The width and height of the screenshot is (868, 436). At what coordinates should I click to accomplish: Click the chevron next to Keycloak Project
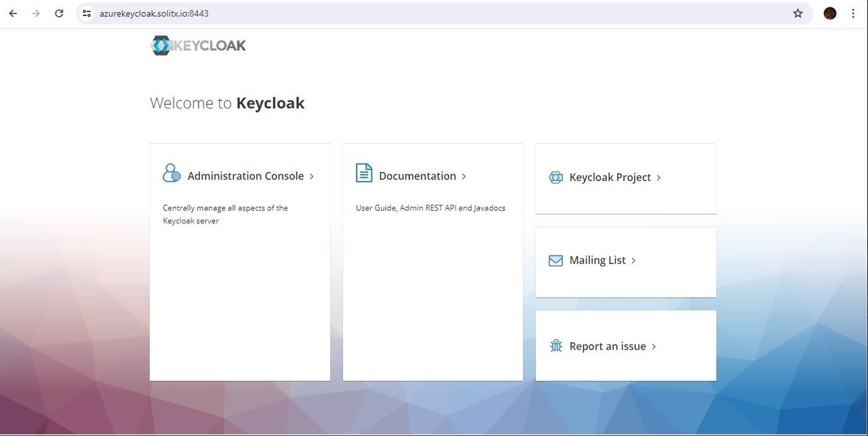pos(658,178)
